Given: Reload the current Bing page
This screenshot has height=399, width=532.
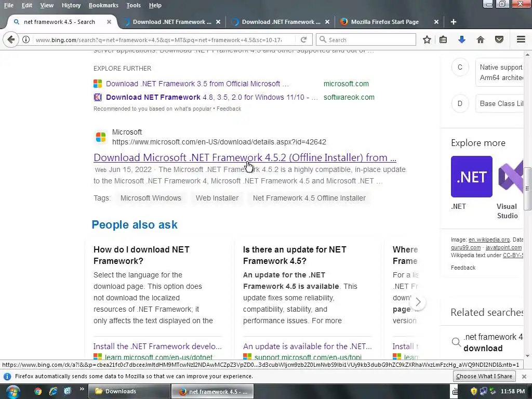Looking at the screenshot, I should [x=303, y=39].
